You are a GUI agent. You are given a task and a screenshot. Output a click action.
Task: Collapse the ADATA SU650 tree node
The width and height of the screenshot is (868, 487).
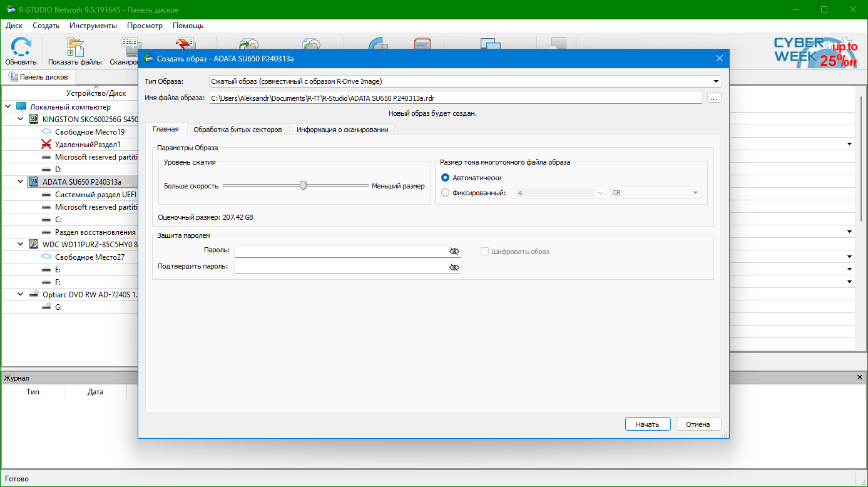pyautogui.click(x=20, y=182)
